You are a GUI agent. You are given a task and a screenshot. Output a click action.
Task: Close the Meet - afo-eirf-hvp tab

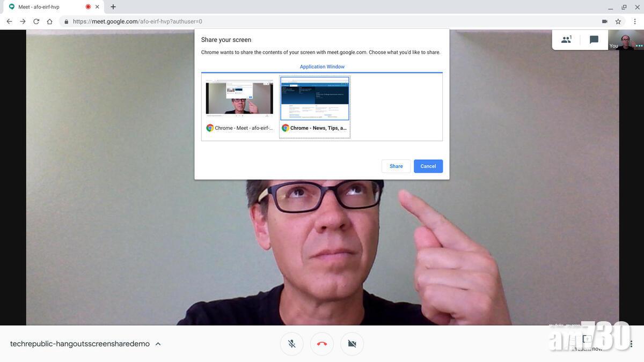[x=97, y=7]
